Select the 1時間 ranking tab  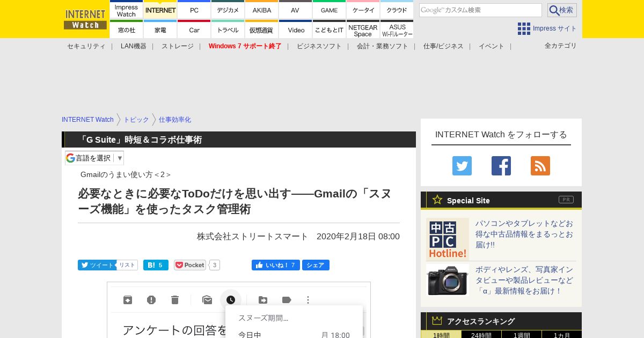(441, 335)
